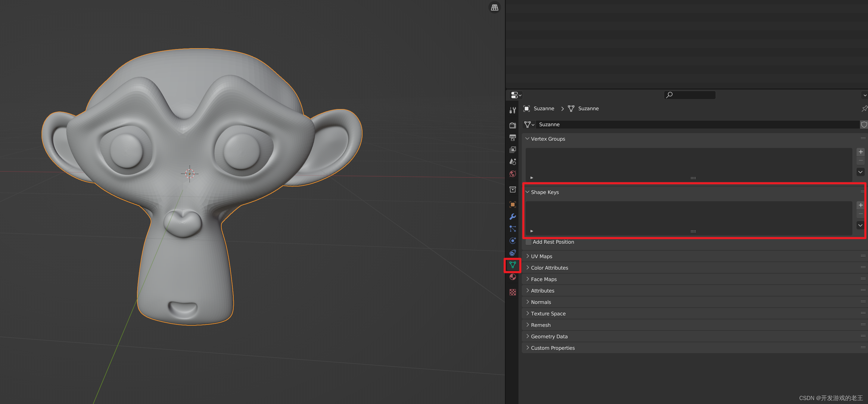Open the Shape Keys specials dropdown
Screen dimensions: 868x404
click(x=860, y=225)
